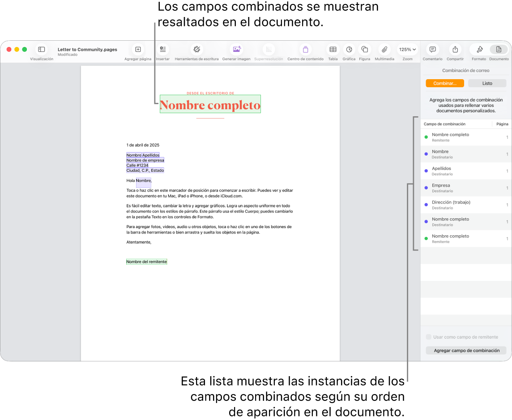Switch to the Documento tab
The width and height of the screenshot is (512, 420).
click(x=499, y=50)
